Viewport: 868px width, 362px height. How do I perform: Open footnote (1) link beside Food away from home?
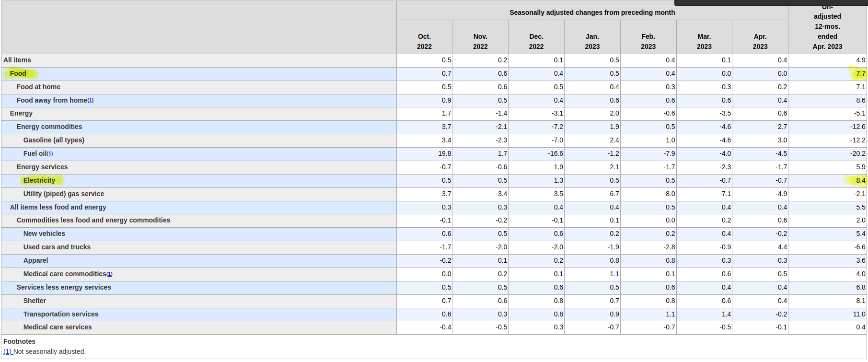[91, 101]
